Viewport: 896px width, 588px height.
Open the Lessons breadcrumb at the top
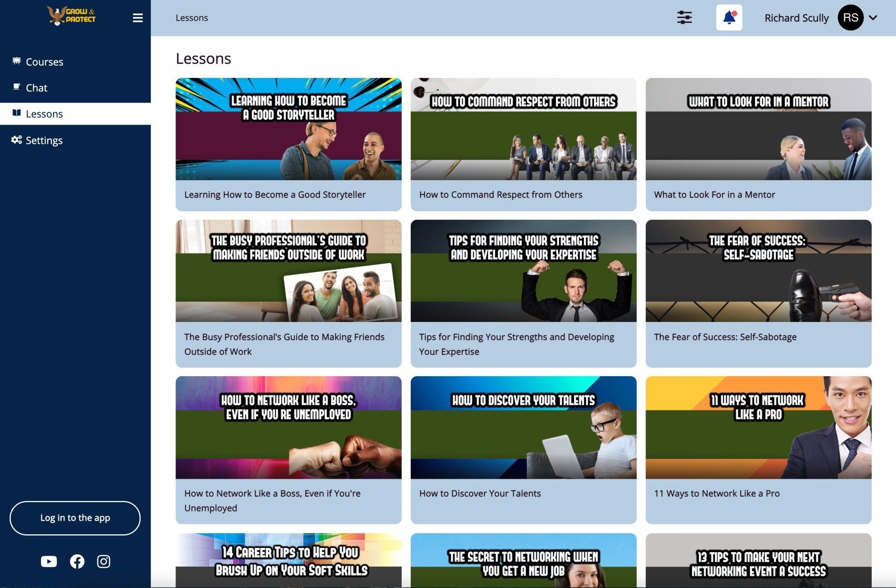pyautogui.click(x=191, y=17)
